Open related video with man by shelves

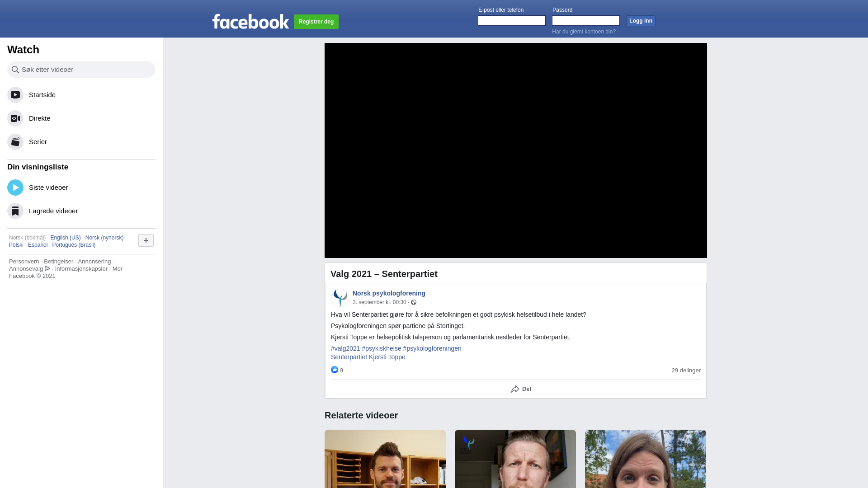pos(385,459)
